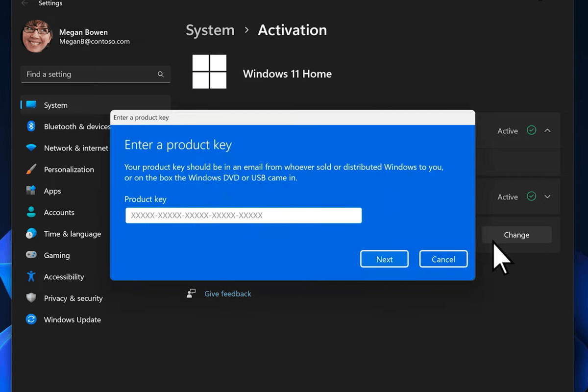Open Bluetooth & devices settings
This screenshot has width=588, height=392.
click(x=30, y=126)
